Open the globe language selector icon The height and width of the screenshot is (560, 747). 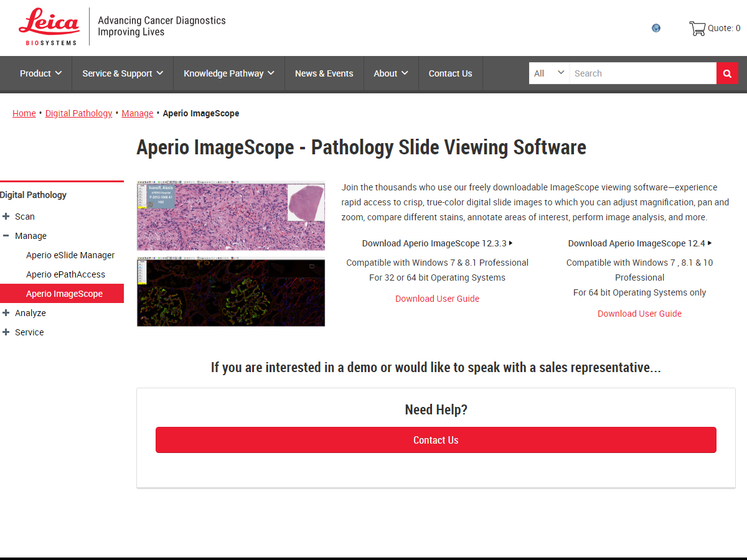[x=655, y=28]
